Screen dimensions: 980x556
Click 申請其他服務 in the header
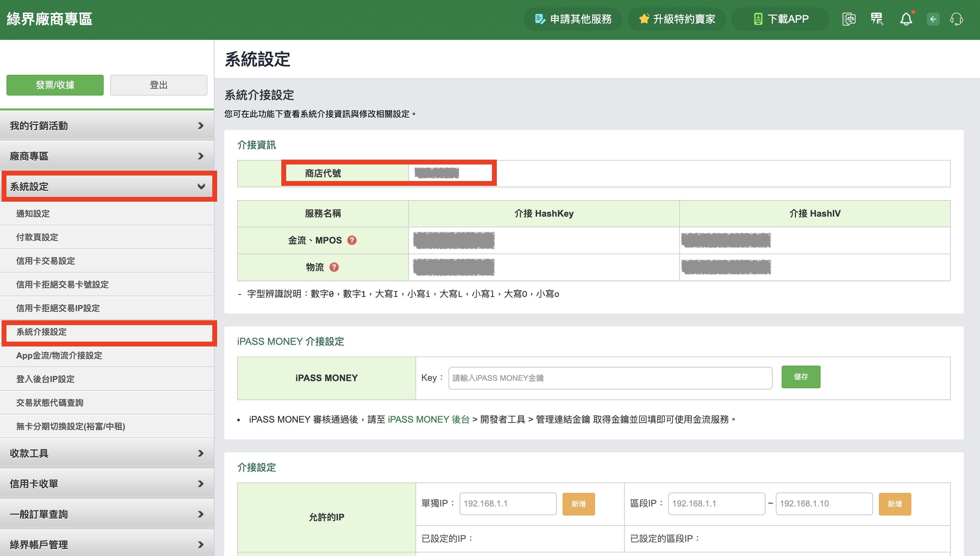click(x=573, y=19)
